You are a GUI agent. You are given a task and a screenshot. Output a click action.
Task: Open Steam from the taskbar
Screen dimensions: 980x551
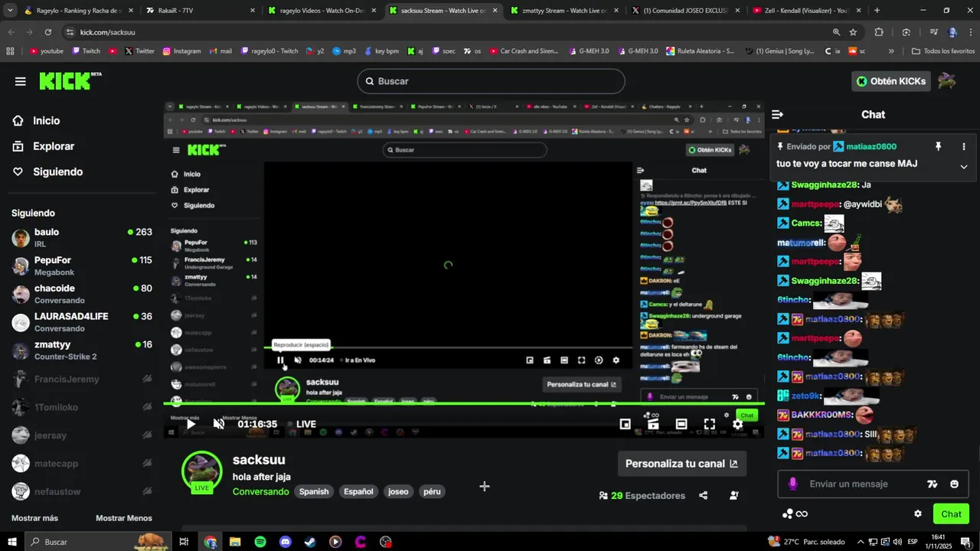click(310, 542)
